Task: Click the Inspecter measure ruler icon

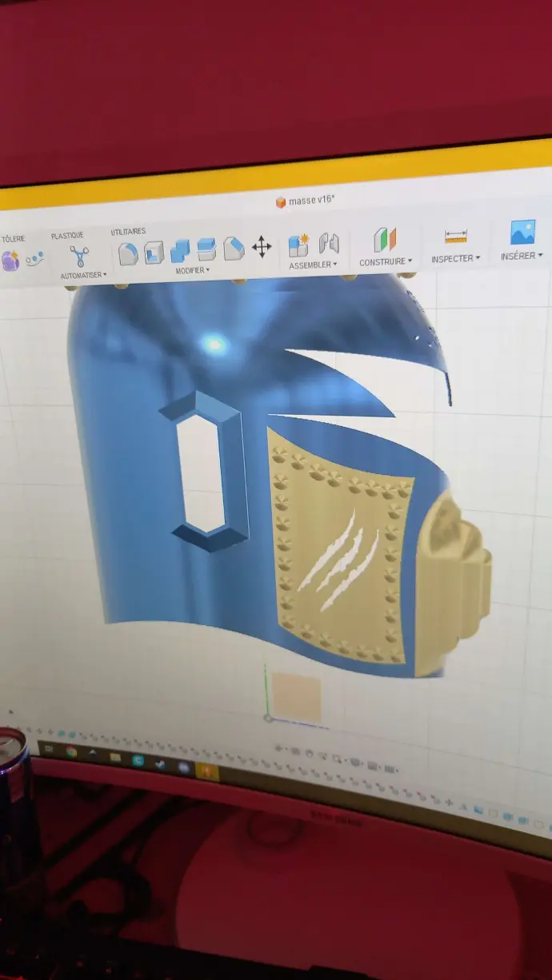Action: coord(455,237)
